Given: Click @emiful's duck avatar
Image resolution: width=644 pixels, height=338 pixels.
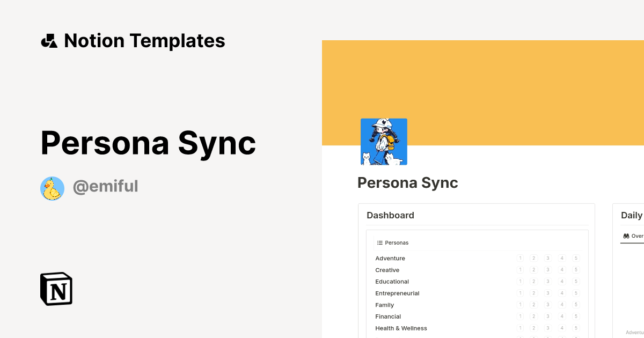Looking at the screenshot, I should [52, 188].
